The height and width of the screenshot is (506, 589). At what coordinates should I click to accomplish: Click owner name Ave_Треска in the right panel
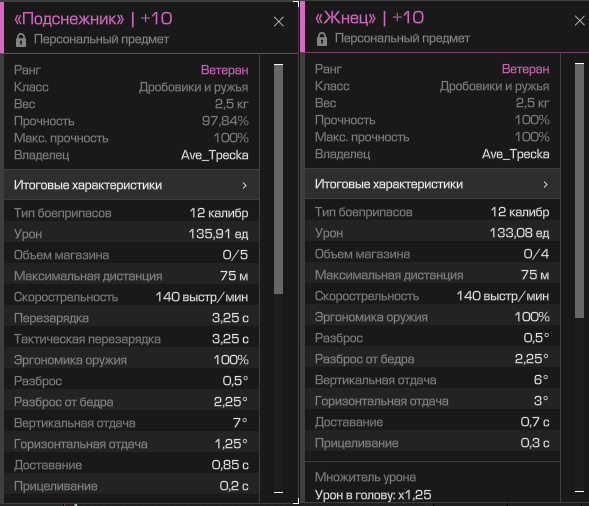[515, 154]
